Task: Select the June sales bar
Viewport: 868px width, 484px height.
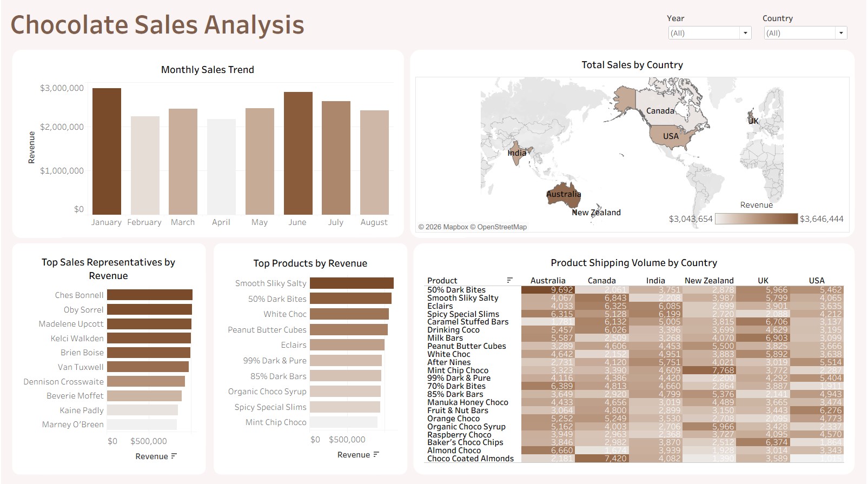Action: point(298,153)
